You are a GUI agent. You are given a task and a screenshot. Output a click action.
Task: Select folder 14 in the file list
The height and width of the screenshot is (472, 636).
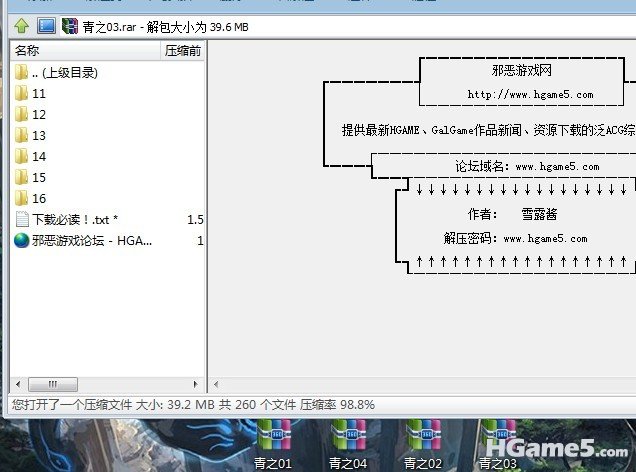(x=38, y=156)
